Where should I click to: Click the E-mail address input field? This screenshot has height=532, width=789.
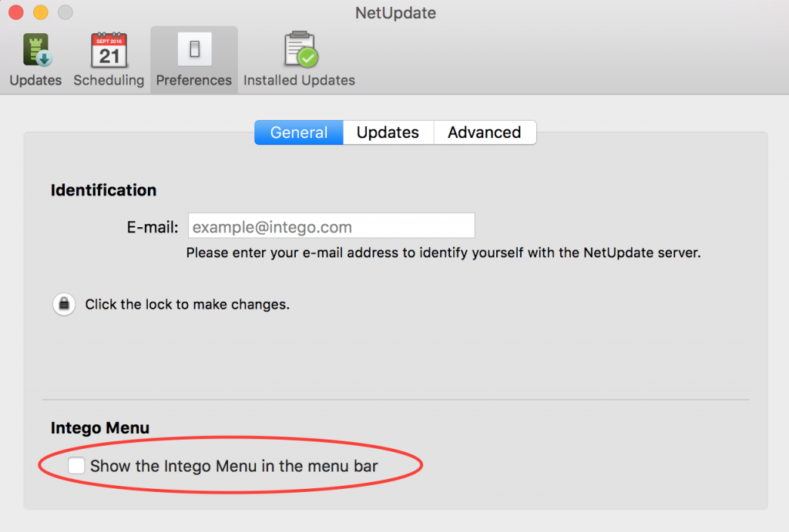(x=331, y=226)
